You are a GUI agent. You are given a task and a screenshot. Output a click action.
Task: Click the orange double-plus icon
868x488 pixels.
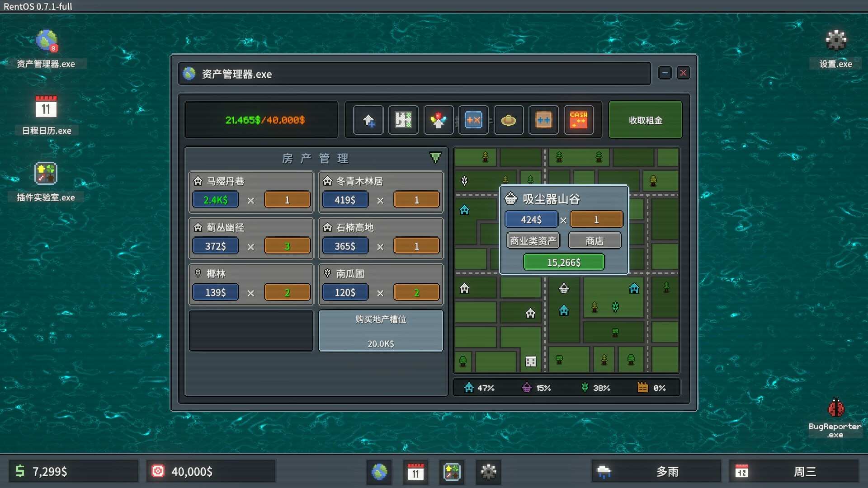click(543, 121)
